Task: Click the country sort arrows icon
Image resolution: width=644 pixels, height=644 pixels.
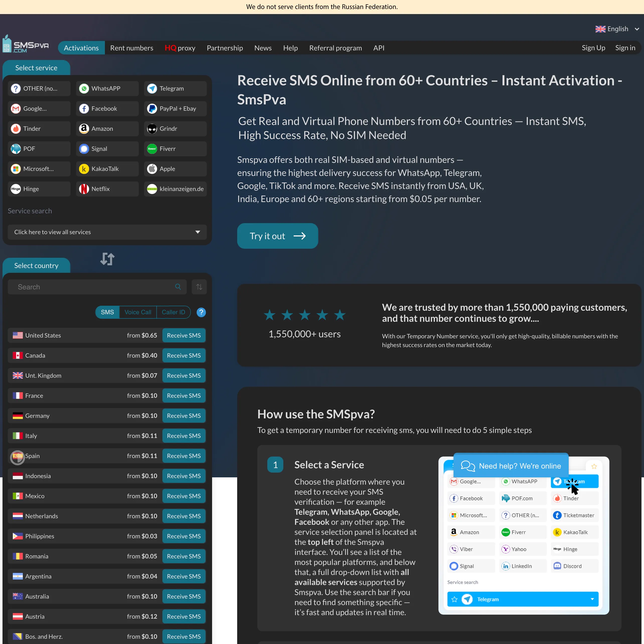Action: point(199,287)
